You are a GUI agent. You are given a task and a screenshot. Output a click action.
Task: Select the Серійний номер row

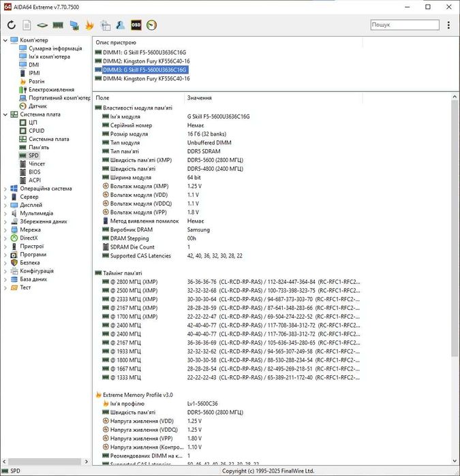(x=131, y=125)
